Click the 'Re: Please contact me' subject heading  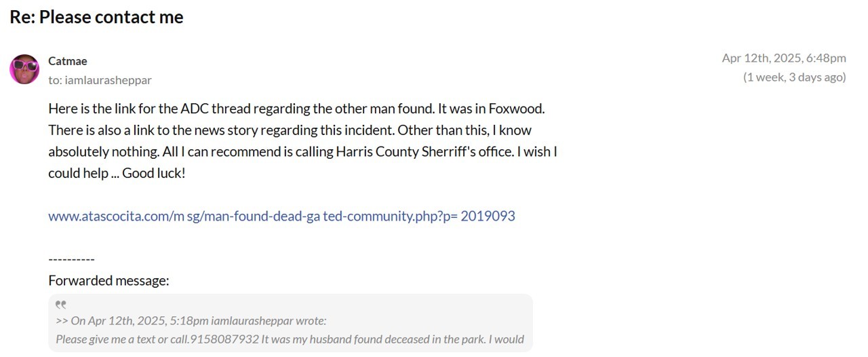(x=96, y=17)
